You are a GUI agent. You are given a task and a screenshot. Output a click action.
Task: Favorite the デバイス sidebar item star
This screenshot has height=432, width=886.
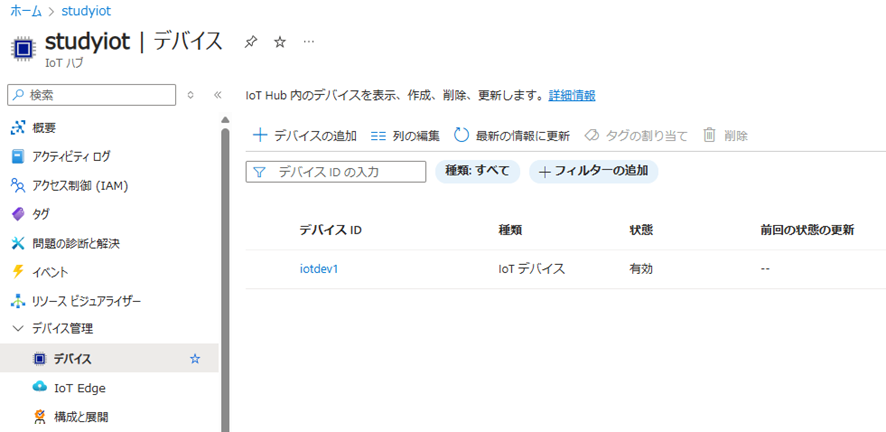[x=195, y=359]
